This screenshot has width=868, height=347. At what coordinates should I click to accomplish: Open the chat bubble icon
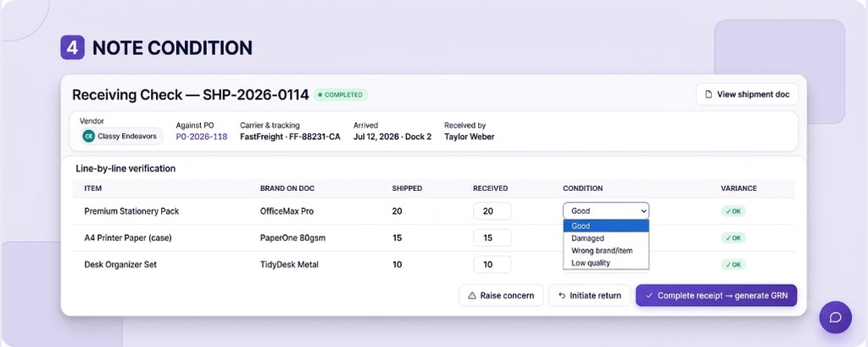coord(835,317)
